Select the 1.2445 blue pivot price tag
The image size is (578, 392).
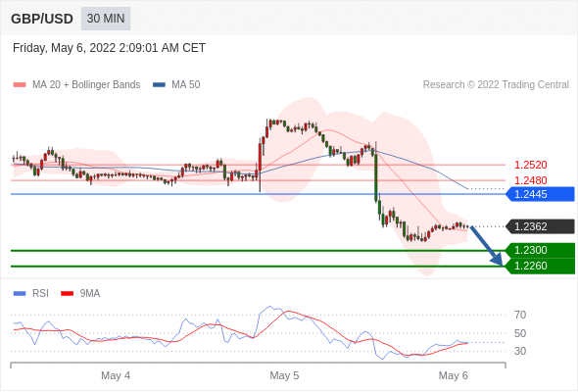540,194
